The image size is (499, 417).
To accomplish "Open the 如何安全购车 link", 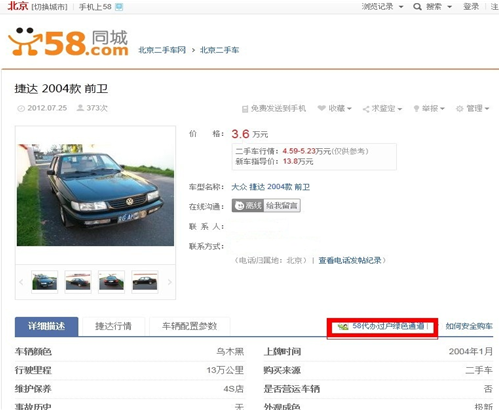I will [x=469, y=326].
